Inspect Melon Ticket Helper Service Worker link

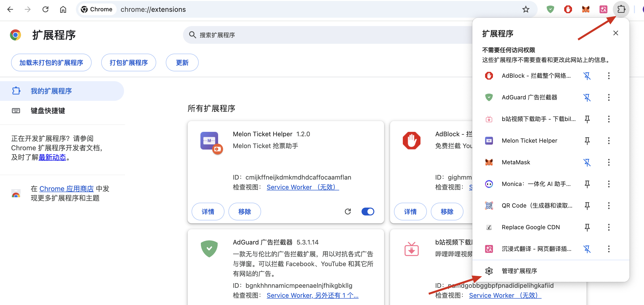303,187
